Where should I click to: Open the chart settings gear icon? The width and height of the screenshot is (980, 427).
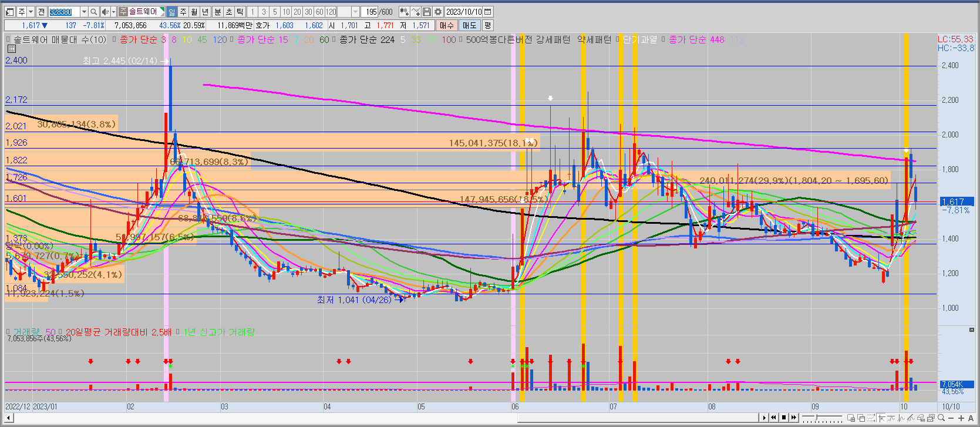(x=437, y=12)
